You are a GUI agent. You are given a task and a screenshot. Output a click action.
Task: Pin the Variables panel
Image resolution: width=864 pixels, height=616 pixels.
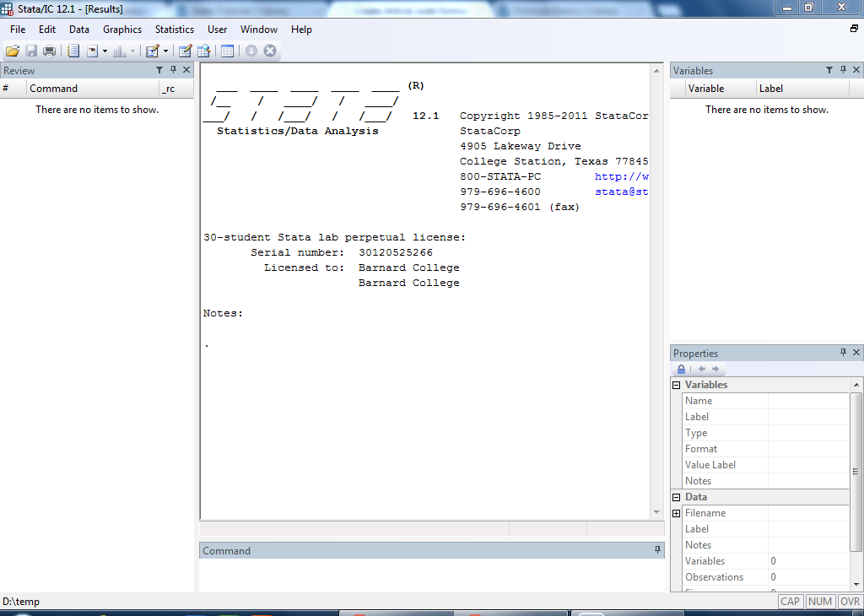click(843, 70)
